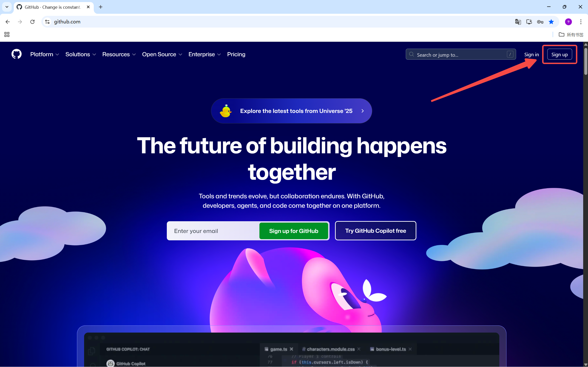Expand the Solutions dropdown menu
The width and height of the screenshot is (588, 367).
point(81,54)
